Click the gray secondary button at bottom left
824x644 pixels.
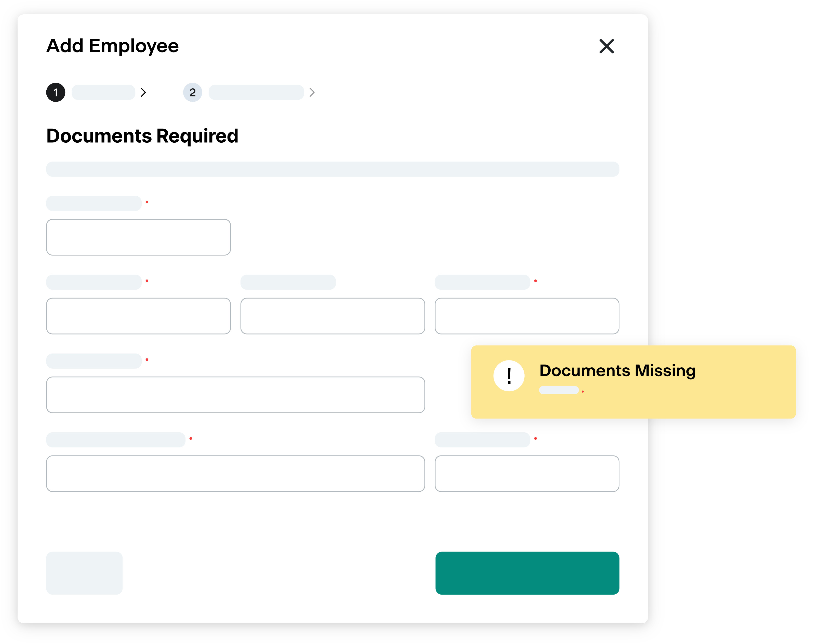(84, 573)
